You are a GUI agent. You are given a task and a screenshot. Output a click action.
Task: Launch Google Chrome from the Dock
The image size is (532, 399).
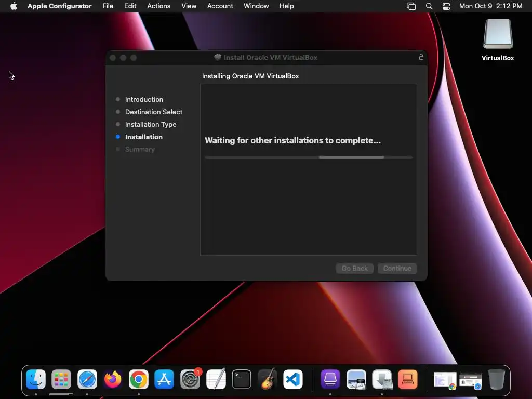[138, 379]
